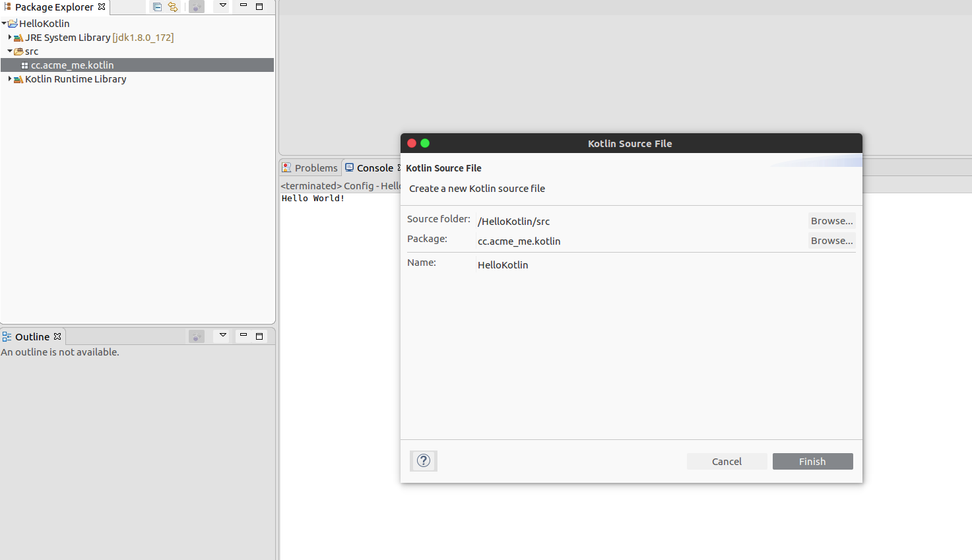Click the Outline tab tree icon
This screenshot has width=972, height=560.
click(x=7, y=336)
